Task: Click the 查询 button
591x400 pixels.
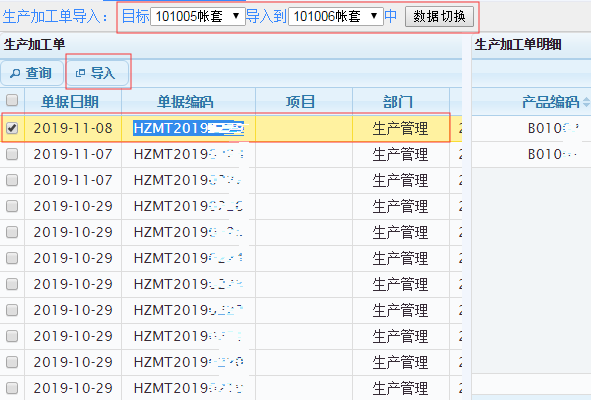Action: (32, 73)
